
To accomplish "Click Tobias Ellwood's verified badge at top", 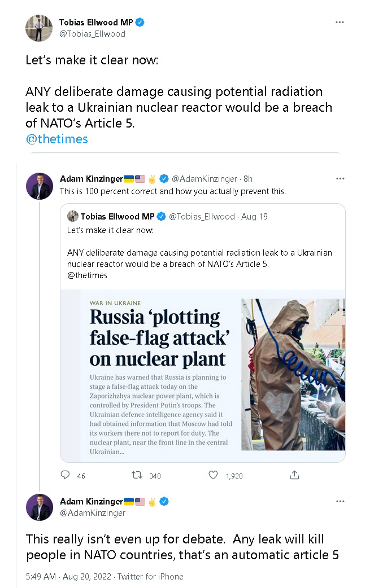I will (140, 23).
